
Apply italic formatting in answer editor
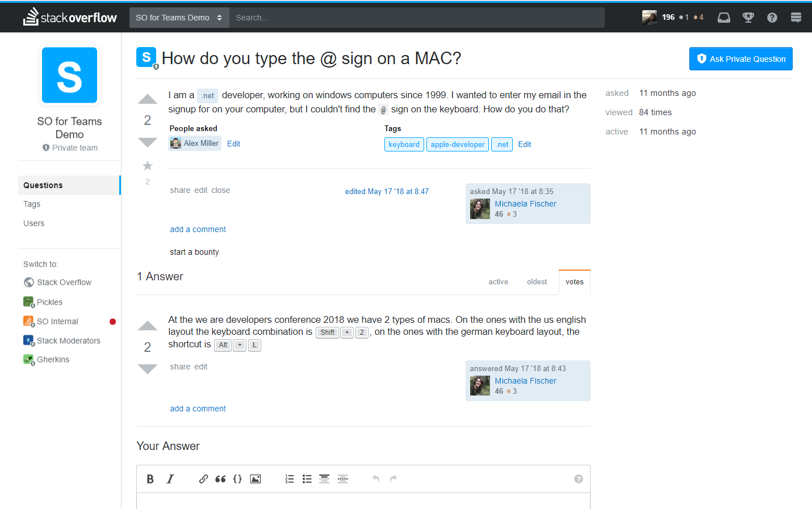(170, 479)
